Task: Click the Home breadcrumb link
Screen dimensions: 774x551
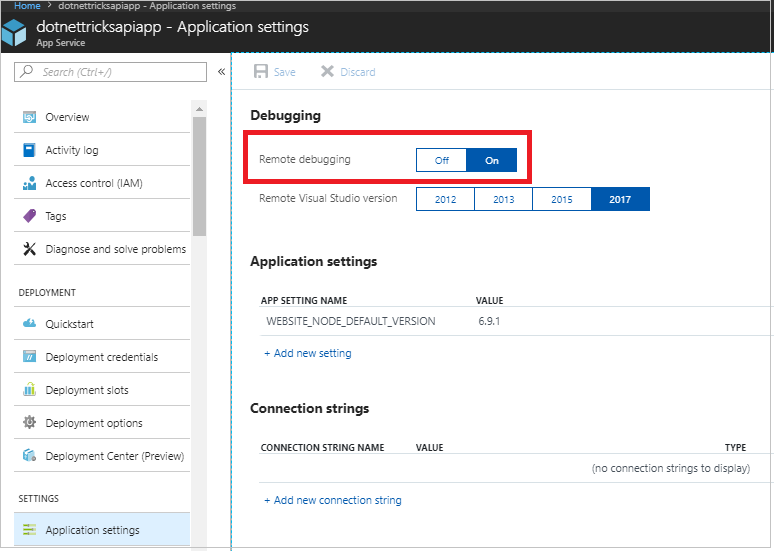Action: (x=27, y=6)
